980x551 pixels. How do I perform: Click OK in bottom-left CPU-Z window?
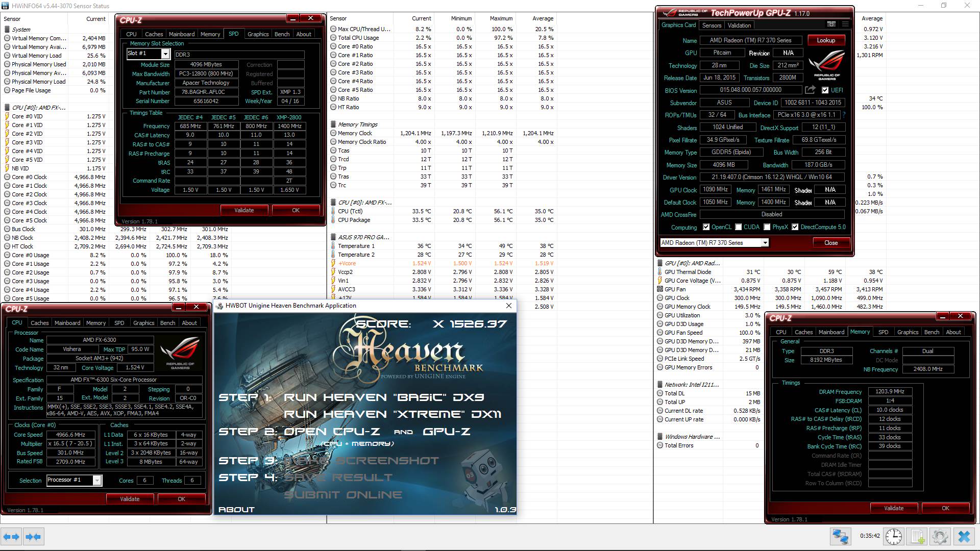[x=181, y=499]
